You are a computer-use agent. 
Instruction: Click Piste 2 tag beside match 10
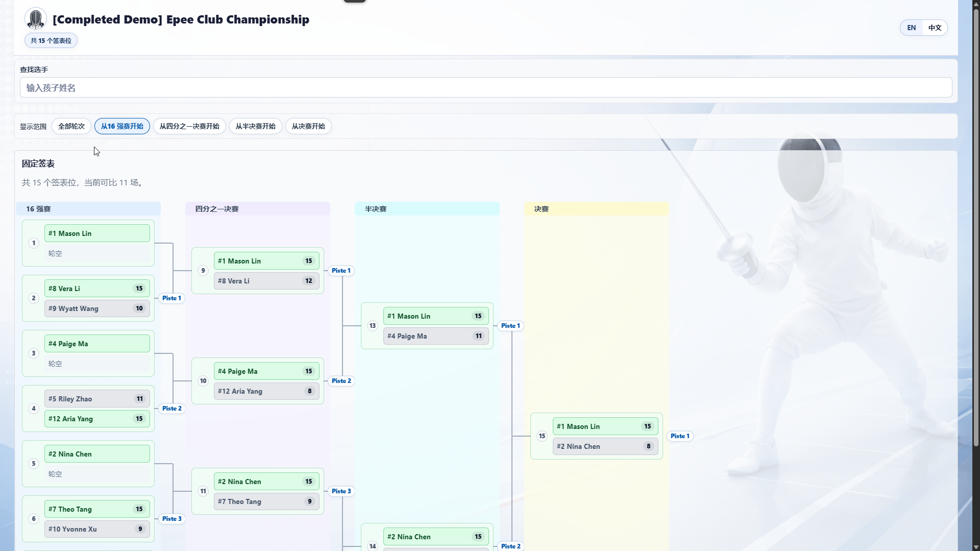(x=341, y=381)
